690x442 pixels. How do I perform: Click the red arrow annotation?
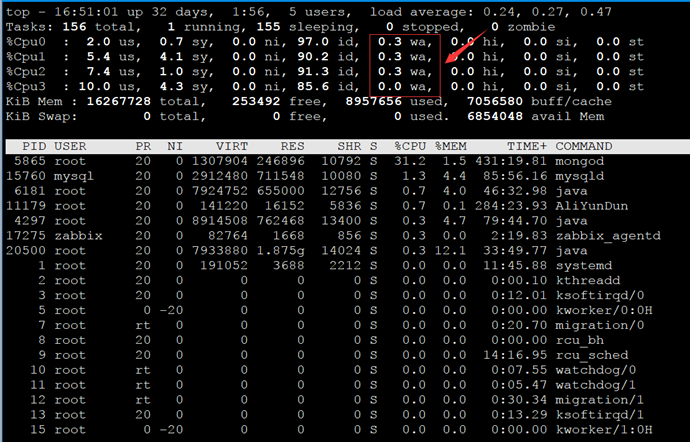[x=466, y=46]
